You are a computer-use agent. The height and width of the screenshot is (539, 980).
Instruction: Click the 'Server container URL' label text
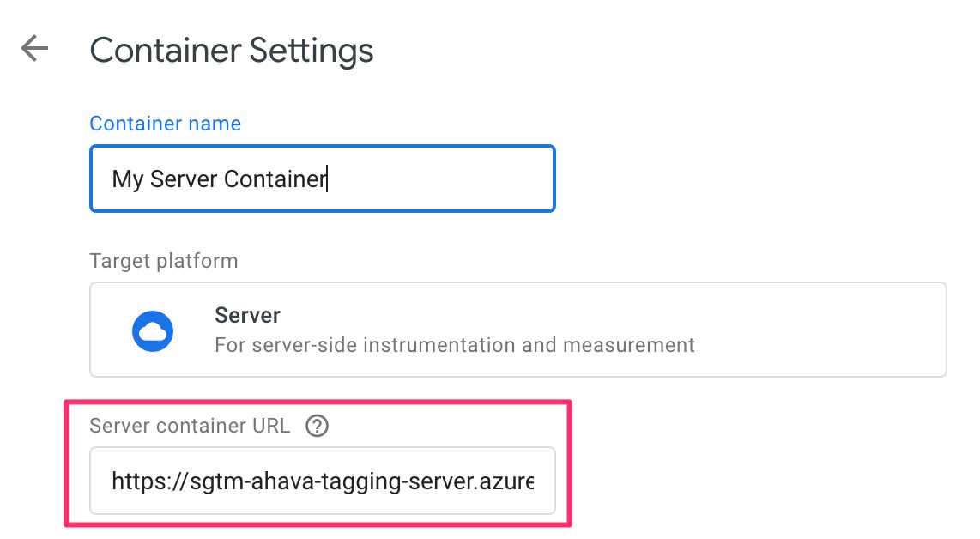tap(190, 426)
